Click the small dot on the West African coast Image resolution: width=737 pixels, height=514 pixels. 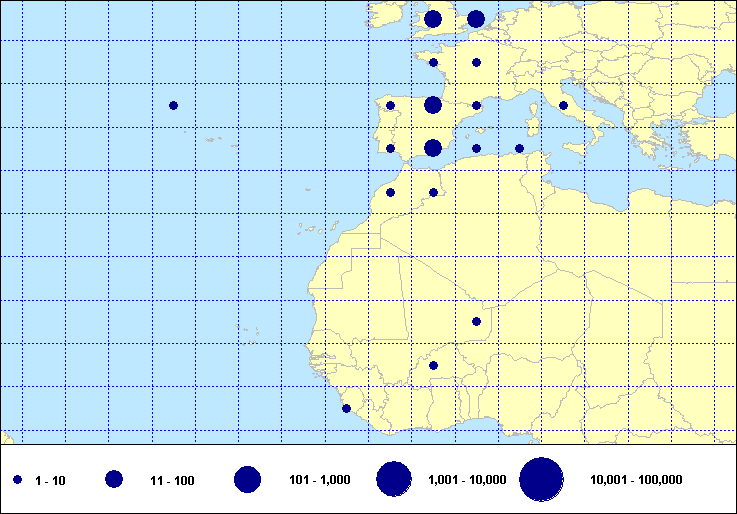(347, 408)
